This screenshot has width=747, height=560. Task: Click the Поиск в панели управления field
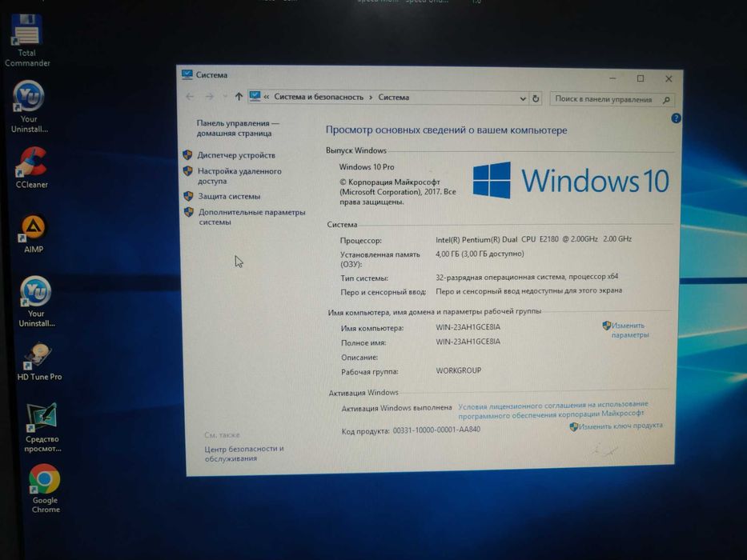pyautogui.click(x=611, y=99)
